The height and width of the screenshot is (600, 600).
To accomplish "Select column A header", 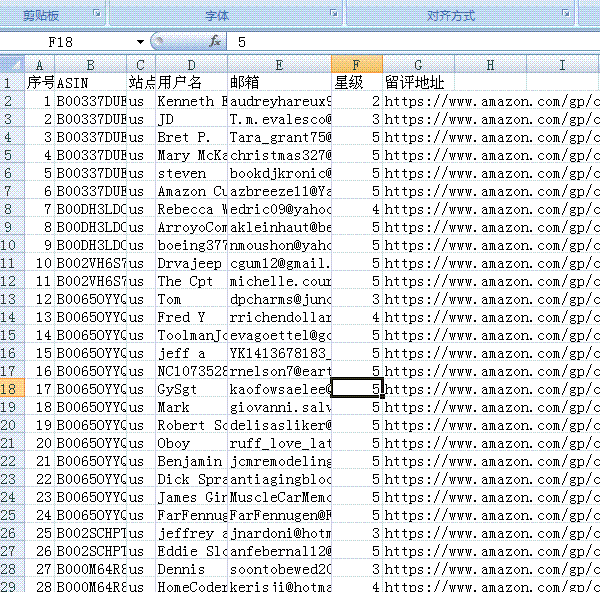I will pyautogui.click(x=40, y=64).
